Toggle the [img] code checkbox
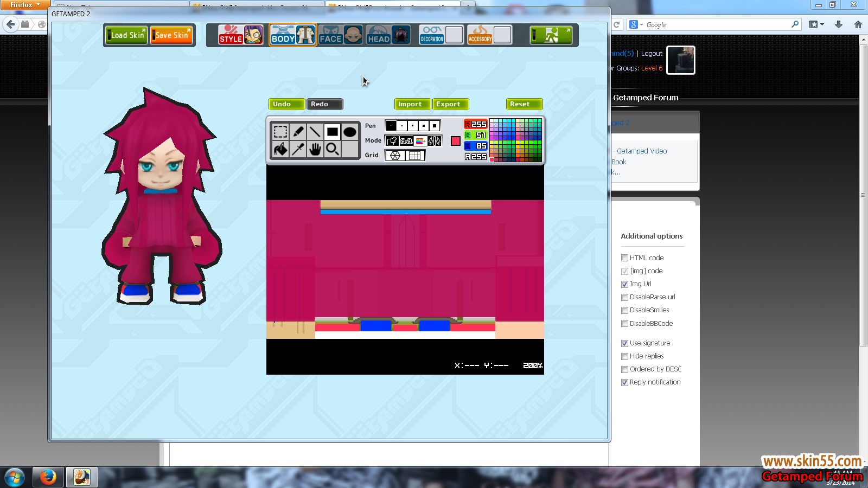Image resolution: width=868 pixels, height=488 pixels. point(624,271)
